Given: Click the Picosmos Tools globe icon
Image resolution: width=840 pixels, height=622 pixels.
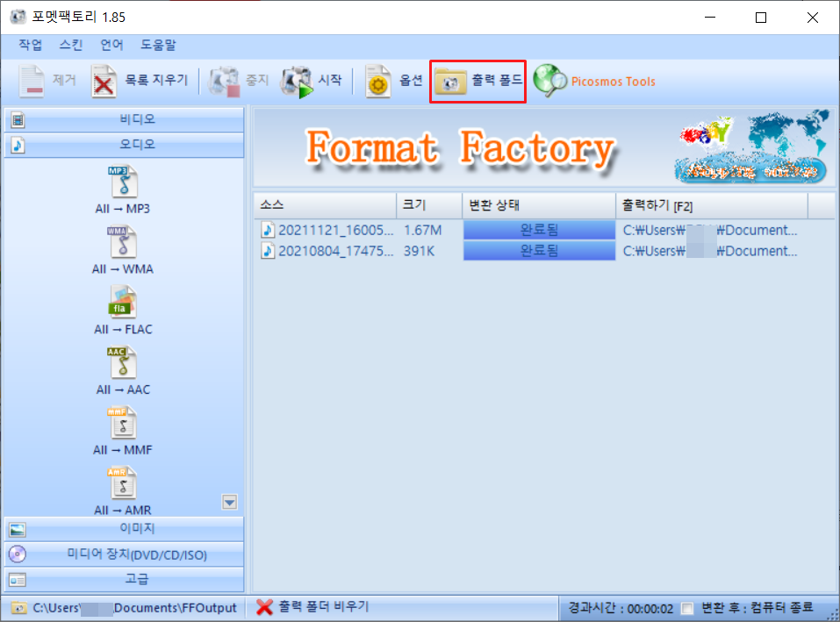Looking at the screenshot, I should point(549,81).
